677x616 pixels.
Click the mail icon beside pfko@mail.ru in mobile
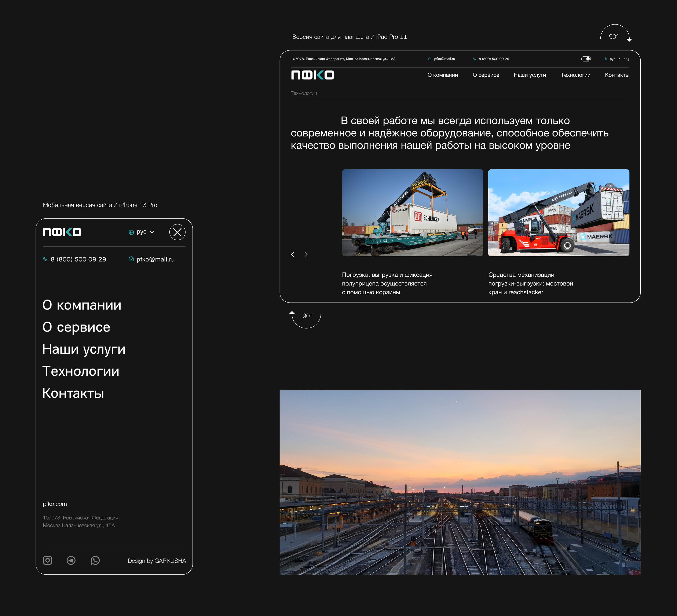tap(131, 259)
